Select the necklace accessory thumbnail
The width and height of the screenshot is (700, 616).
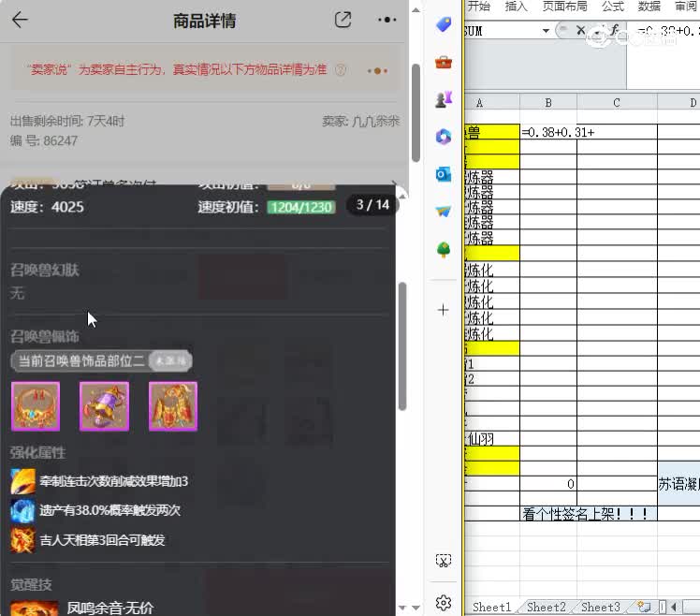pos(36,406)
